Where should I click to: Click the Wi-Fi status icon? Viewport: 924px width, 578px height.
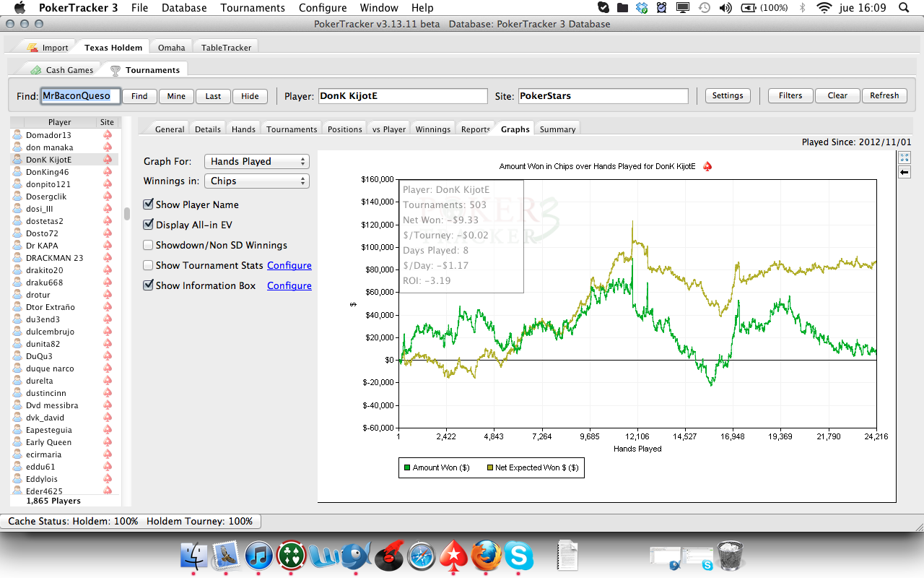(x=824, y=8)
